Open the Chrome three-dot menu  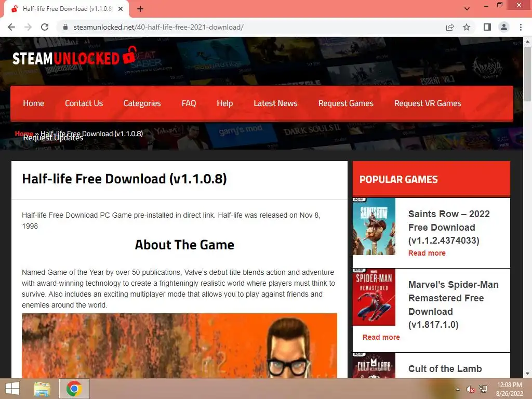pos(521,27)
